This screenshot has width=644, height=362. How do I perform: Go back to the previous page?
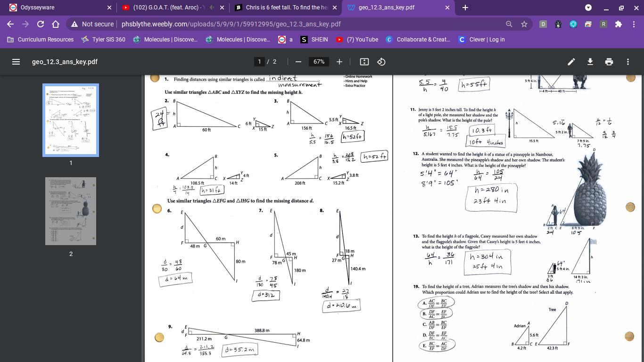[x=10, y=24]
